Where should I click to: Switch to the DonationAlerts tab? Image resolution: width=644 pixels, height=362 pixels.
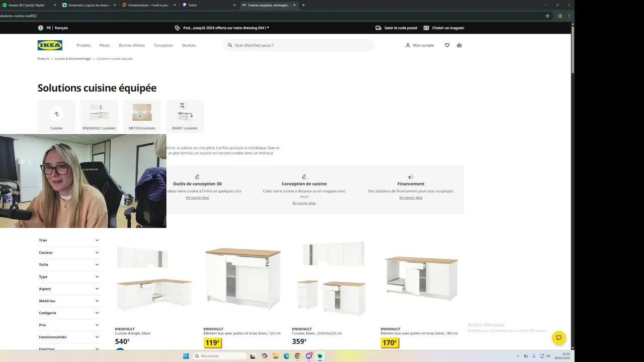pyautogui.click(x=149, y=5)
